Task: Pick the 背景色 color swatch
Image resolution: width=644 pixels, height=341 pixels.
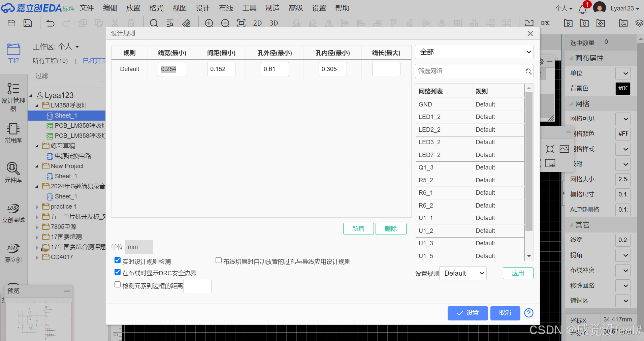Action: (623, 88)
